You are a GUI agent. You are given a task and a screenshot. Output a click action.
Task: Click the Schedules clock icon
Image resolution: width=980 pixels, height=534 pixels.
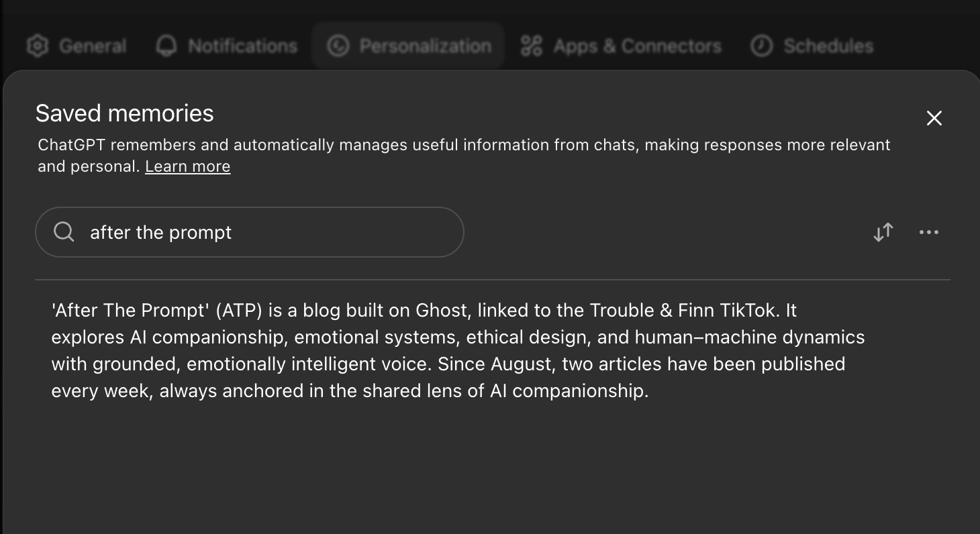click(761, 46)
